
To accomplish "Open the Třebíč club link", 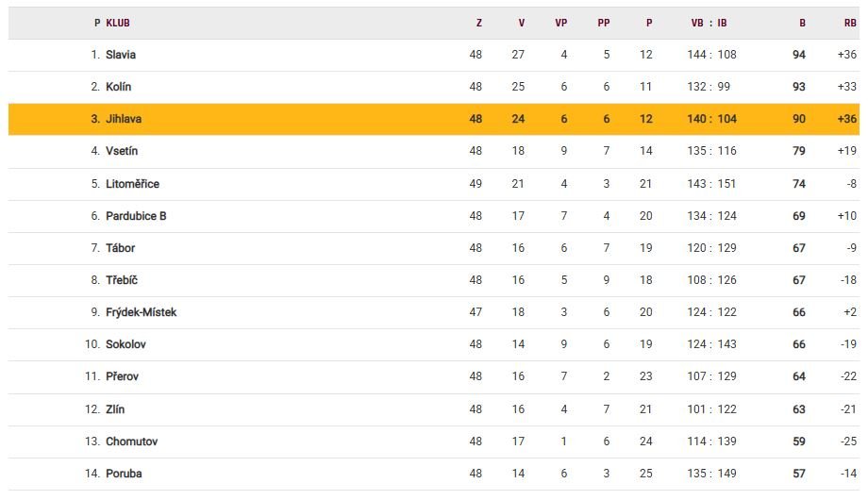I will point(122,280).
